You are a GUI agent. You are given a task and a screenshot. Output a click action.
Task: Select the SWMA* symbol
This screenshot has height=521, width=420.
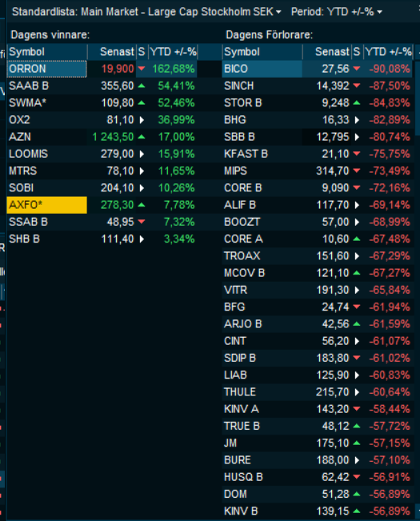coord(27,102)
